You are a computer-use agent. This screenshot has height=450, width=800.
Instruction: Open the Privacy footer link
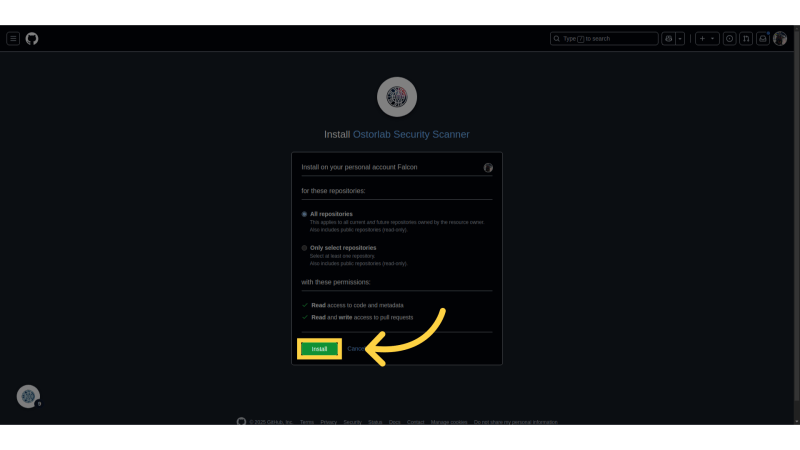(x=329, y=422)
